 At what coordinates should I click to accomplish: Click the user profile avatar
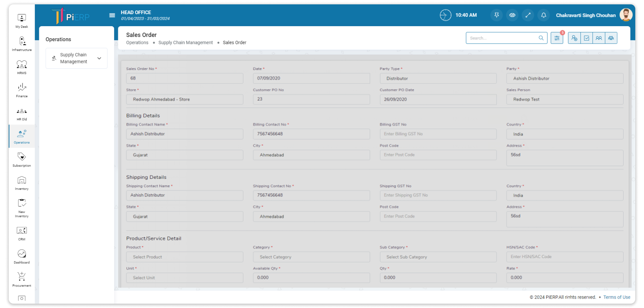626,15
